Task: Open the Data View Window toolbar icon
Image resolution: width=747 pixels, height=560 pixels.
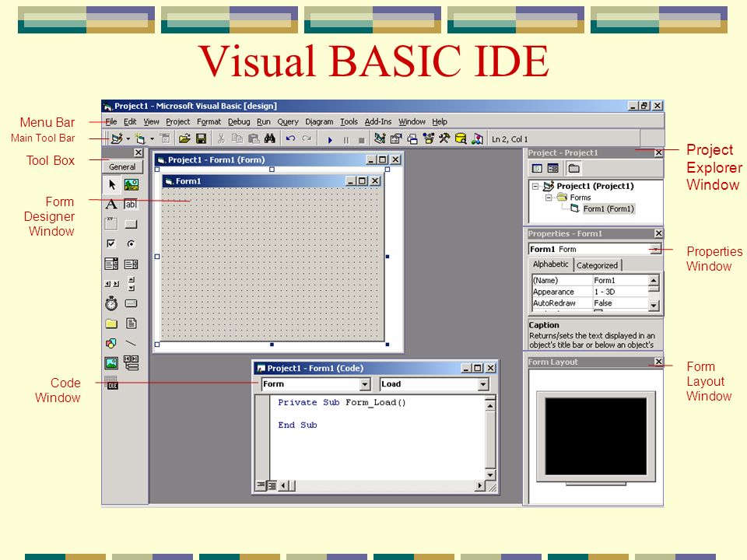Action: pyautogui.click(x=461, y=138)
